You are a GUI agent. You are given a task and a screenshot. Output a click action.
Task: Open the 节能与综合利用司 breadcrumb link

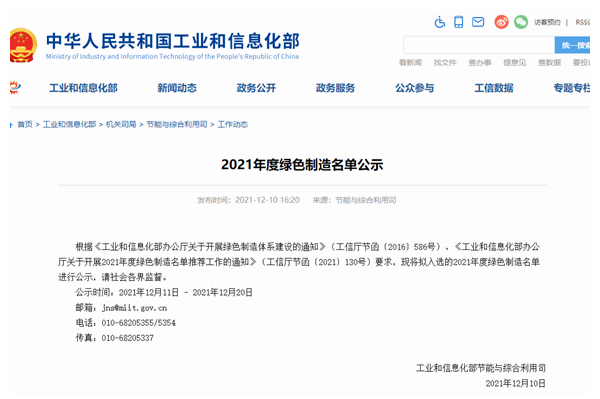tap(177, 124)
